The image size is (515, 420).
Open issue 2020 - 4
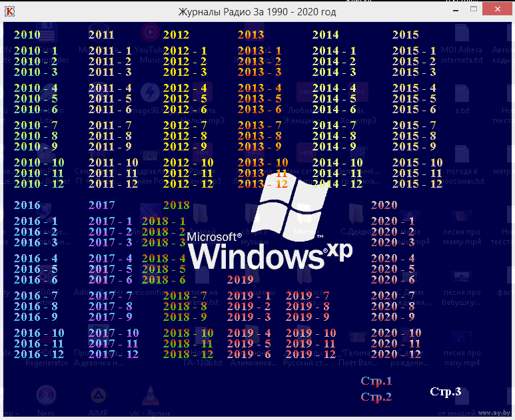tap(392, 258)
